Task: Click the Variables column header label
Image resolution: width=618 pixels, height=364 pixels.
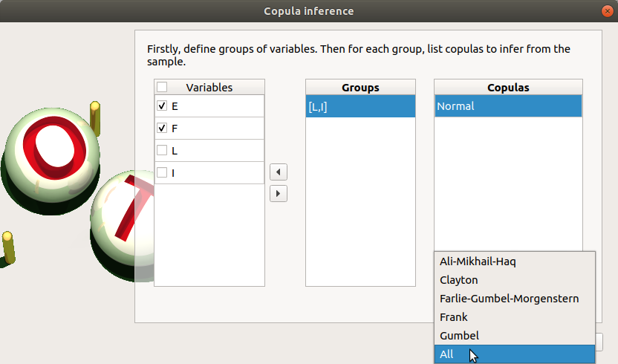Action: tap(209, 88)
